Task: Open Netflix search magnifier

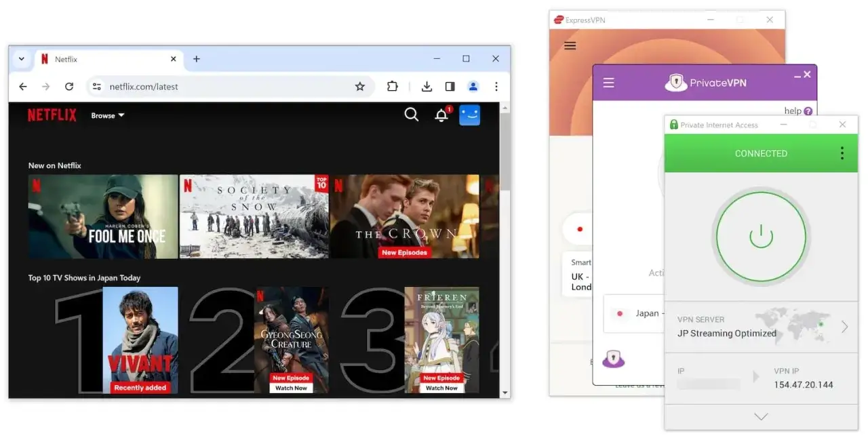Action: [x=412, y=115]
